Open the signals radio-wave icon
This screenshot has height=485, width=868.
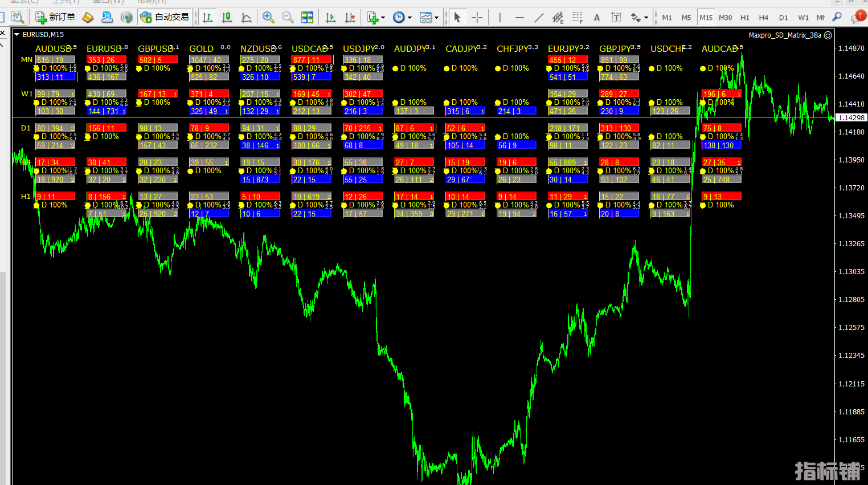point(126,18)
